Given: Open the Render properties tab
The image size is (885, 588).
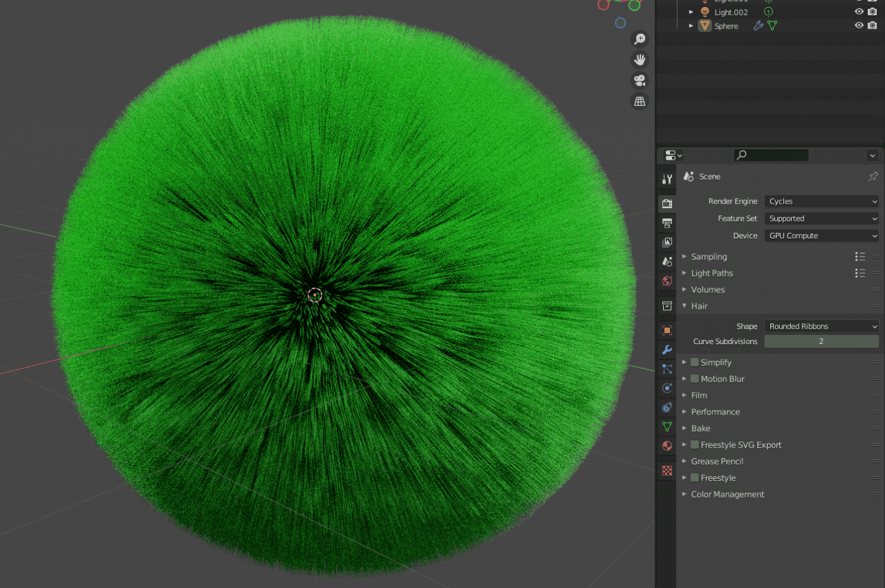Looking at the screenshot, I should tap(667, 204).
